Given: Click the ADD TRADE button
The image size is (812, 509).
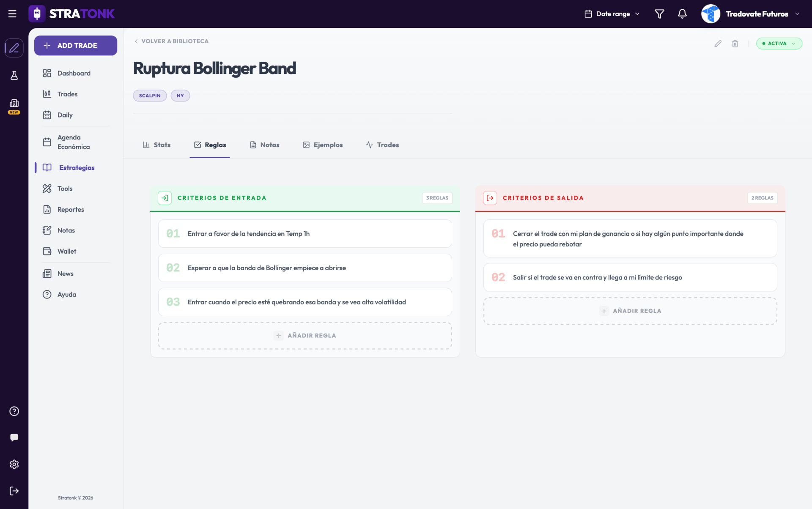Looking at the screenshot, I should pyautogui.click(x=76, y=46).
